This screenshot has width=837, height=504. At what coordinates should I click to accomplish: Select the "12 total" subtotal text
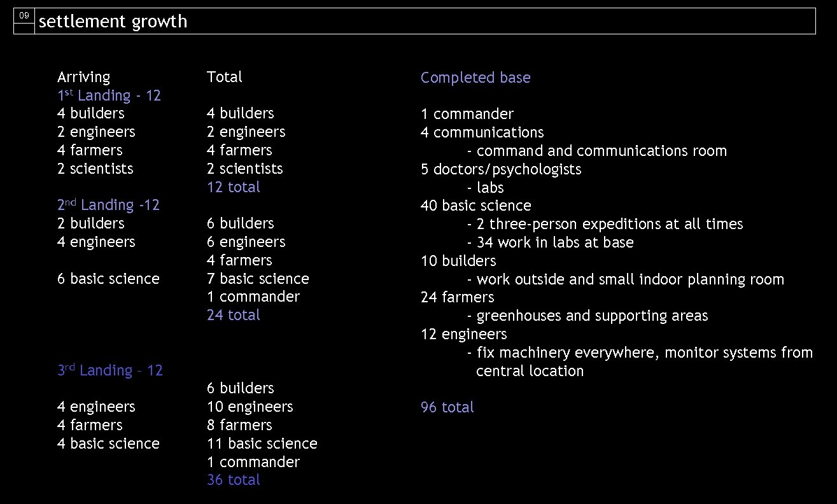click(233, 187)
